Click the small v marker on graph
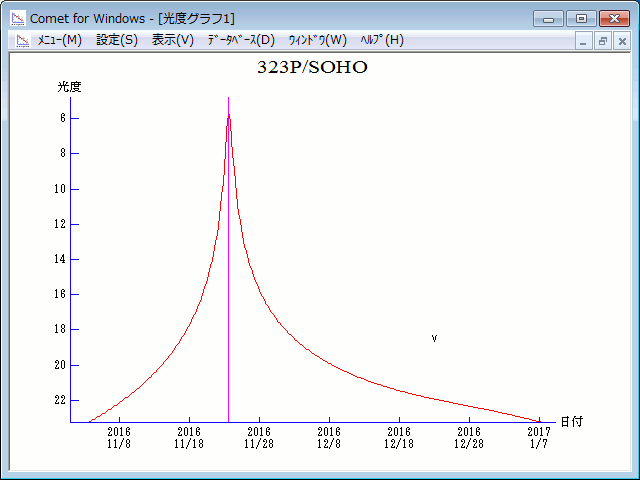Screen dimensions: 640x480 pos(434,338)
